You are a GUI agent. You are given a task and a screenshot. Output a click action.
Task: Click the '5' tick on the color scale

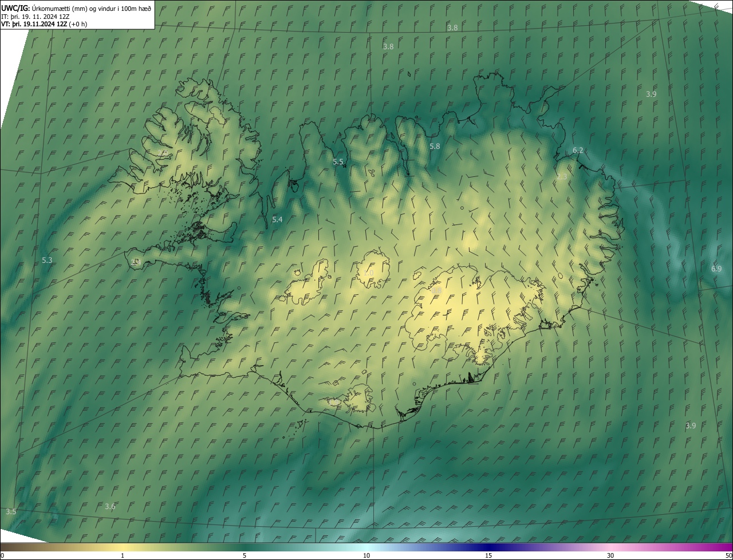[245, 555]
